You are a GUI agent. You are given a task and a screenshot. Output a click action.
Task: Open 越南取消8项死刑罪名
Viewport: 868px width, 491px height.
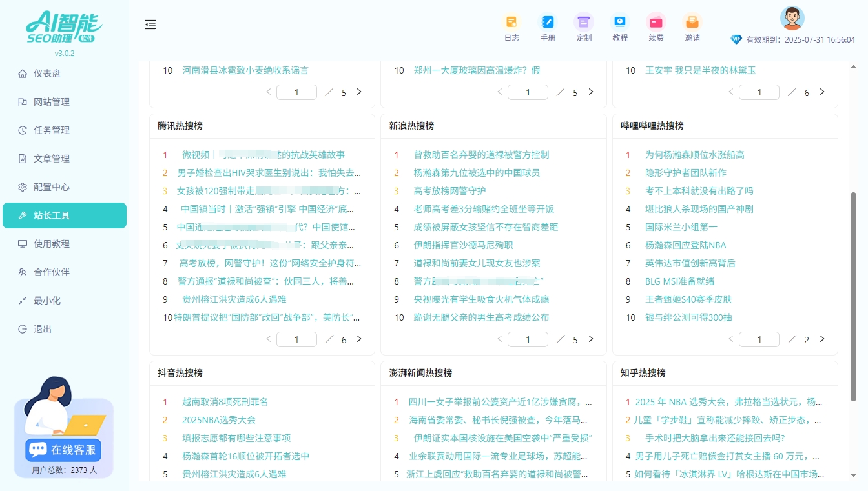click(x=225, y=402)
